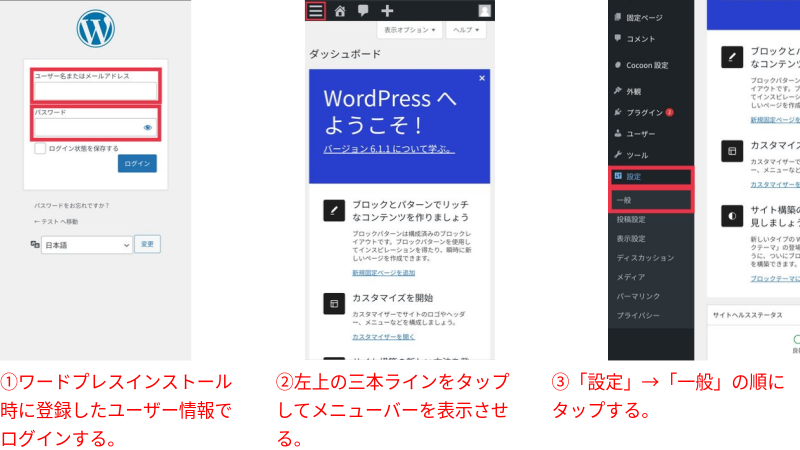Open the 'カスタマイザーを開く' link in dashboard
The image size is (800, 450).
click(384, 337)
